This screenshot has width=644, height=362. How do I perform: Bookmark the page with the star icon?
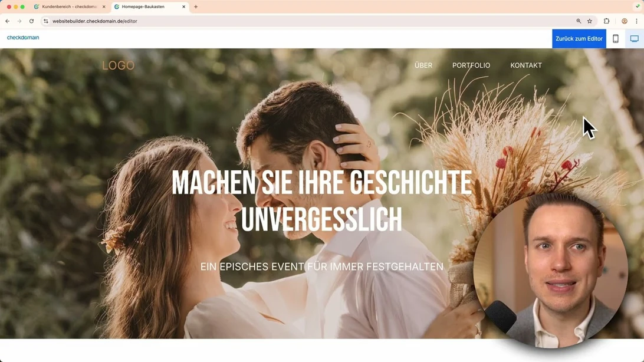(x=589, y=21)
